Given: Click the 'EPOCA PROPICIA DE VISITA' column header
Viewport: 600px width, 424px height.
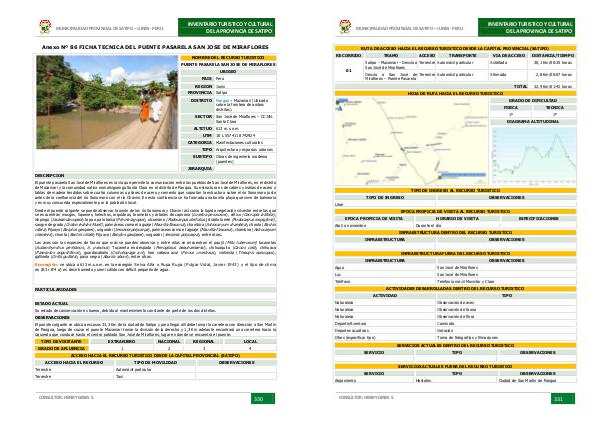Looking at the screenshot, I should coord(374,219).
